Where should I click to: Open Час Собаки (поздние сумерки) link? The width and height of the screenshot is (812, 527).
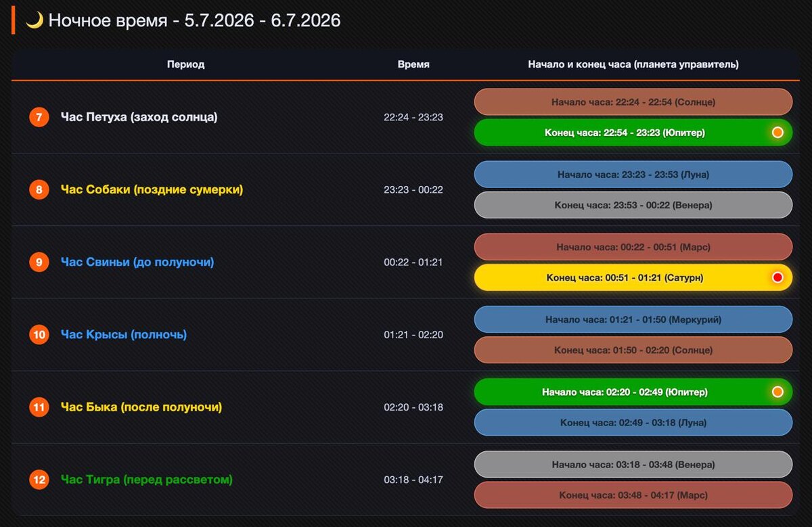tap(152, 189)
